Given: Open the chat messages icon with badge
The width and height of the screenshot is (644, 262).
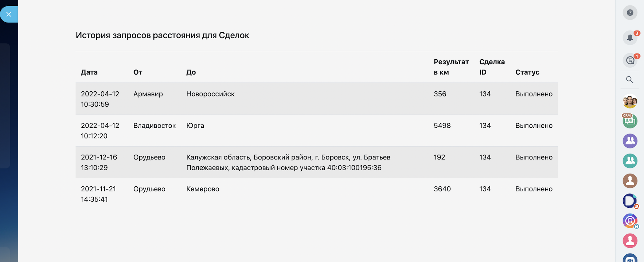Looking at the screenshot, I should (x=630, y=60).
